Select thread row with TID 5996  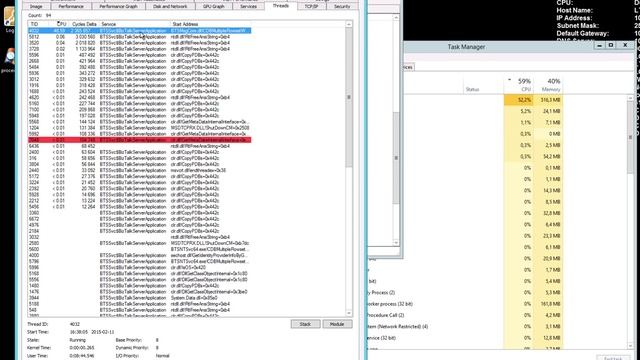139,267
